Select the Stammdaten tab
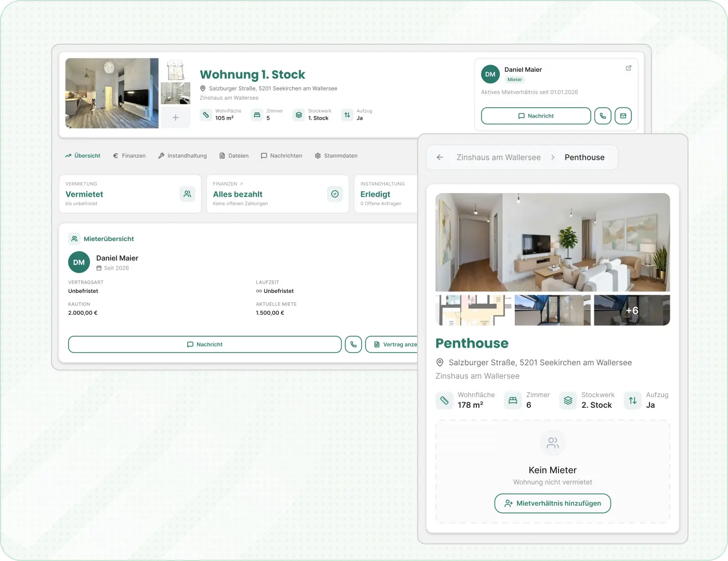This screenshot has width=728, height=561. point(336,156)
